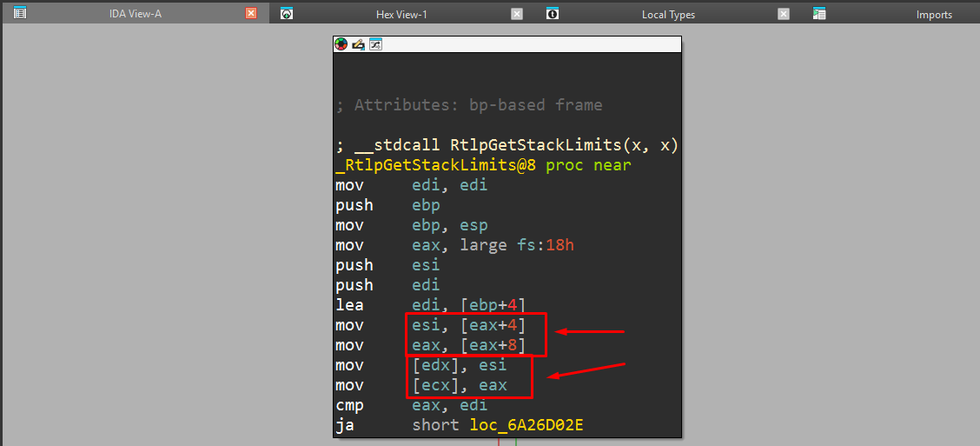The width and height of the screenshot is (980, 446).
Task: Click the 'push esi' instruction
Action: pyautogui.click(x=387, y=265)
